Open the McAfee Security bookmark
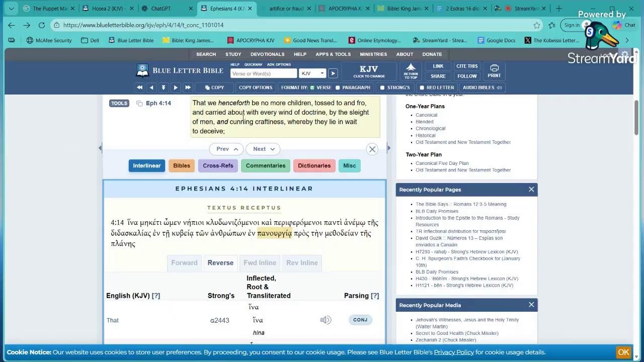Image resolution: width=644 pixels, height=362 pixels. 49,40
